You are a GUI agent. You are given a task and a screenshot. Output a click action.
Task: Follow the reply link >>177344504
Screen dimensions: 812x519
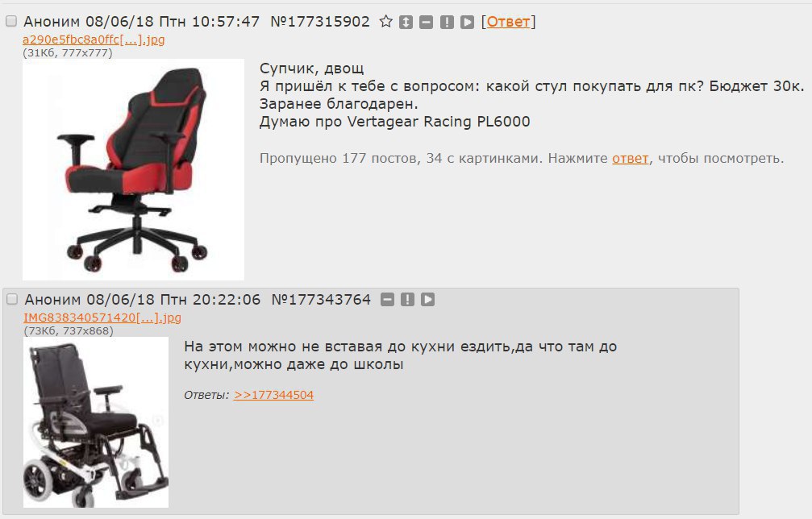click(273, 395)
